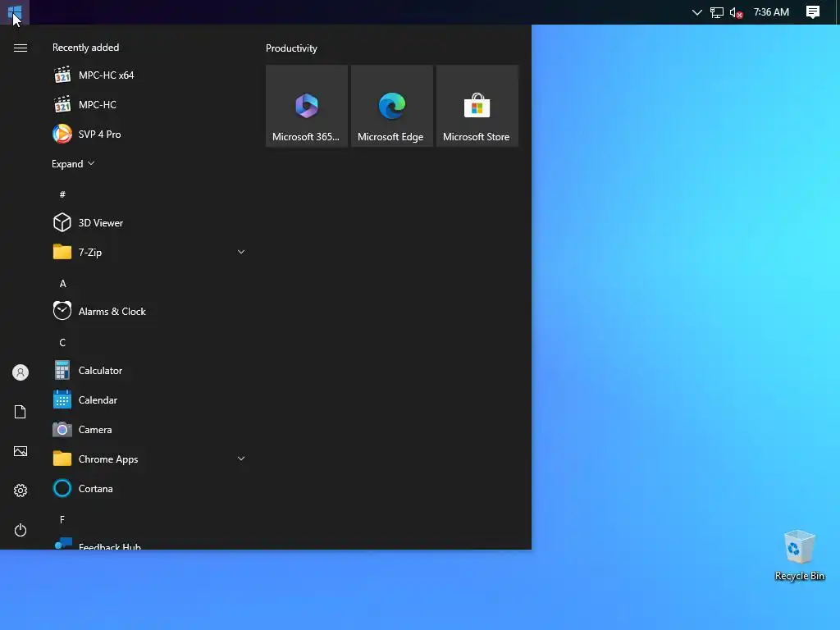Launch Calculator
The width and height of the screenshot is (840, 630).
(x=149, y=371)
